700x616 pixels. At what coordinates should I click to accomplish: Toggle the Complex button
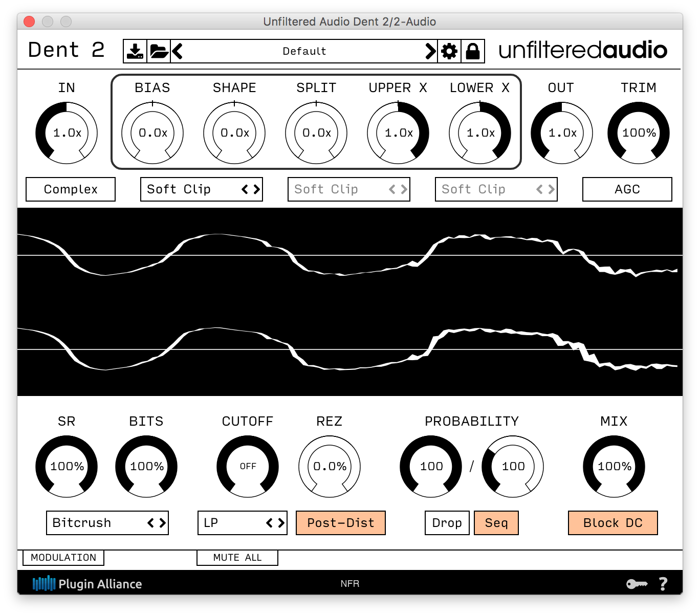(x=71, y=189)
